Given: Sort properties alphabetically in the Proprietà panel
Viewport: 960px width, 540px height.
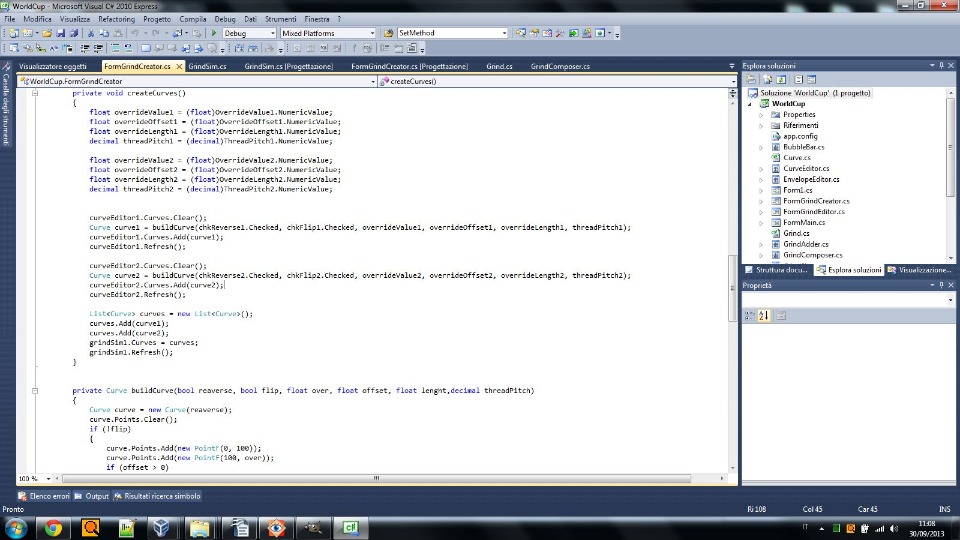Looking at the screenshot, I should click(x=764, y=315).
